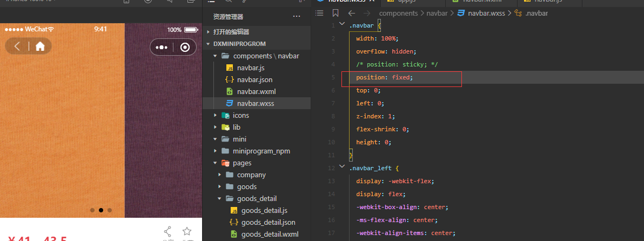Click the '-webkit-box-align: center;' line
The width and height of the screenshot is (644, 241).
[402, 207]
